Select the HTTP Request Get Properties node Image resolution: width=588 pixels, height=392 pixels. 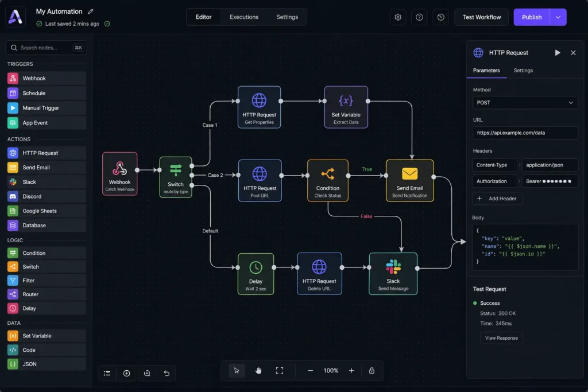(x=259, y=107)
